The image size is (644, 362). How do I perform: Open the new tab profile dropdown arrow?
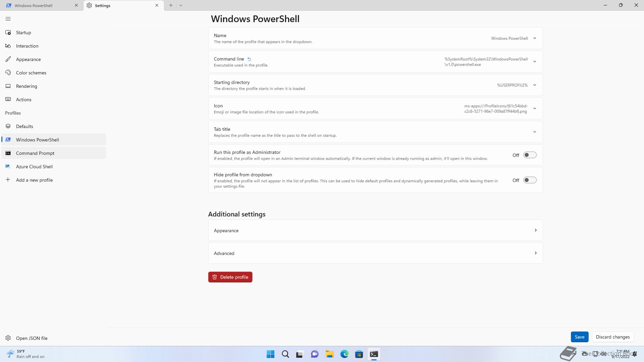point(181,5)
